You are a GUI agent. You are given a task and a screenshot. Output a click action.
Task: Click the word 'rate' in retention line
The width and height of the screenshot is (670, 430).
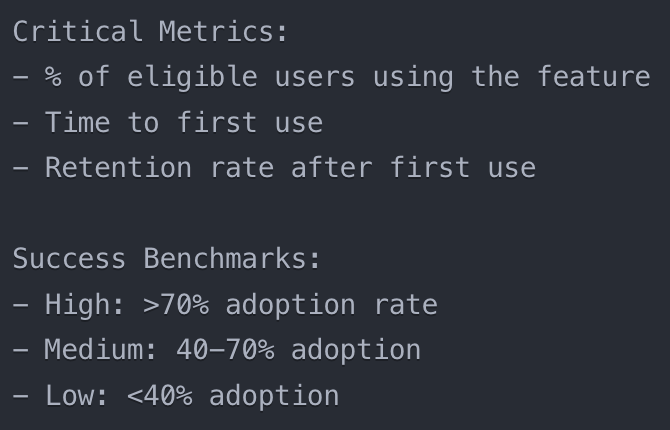(x=240, y=168)
